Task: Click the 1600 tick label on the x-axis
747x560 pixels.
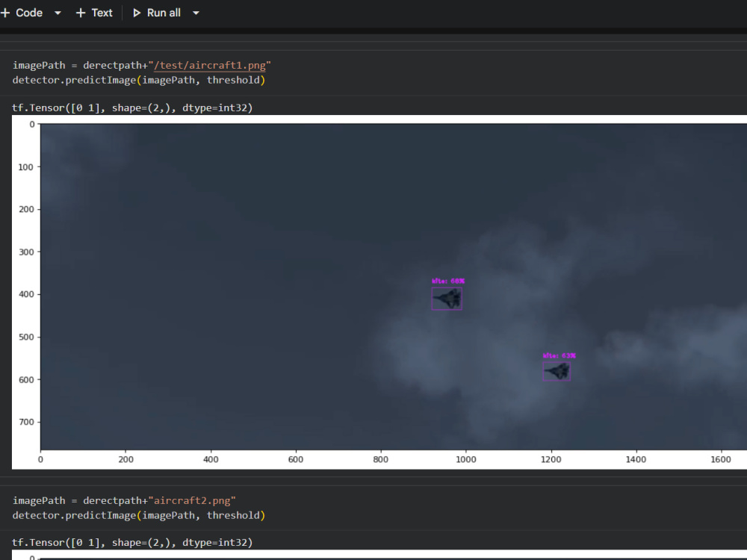Action: [720, 459]
